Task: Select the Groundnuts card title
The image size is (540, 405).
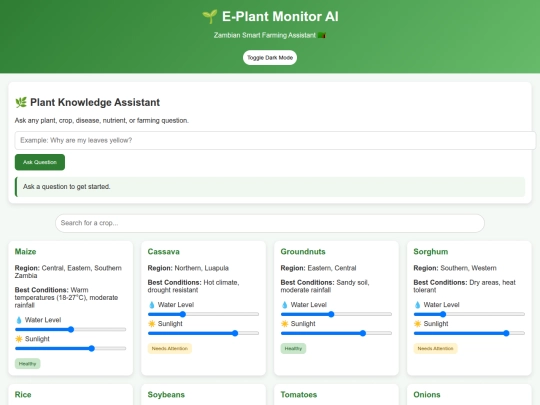Action: (303, 252)
